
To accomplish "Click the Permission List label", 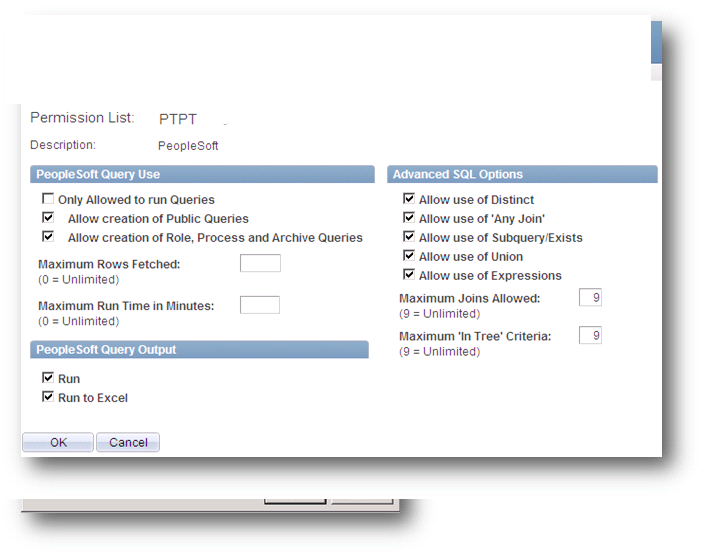I will [83, 118].
